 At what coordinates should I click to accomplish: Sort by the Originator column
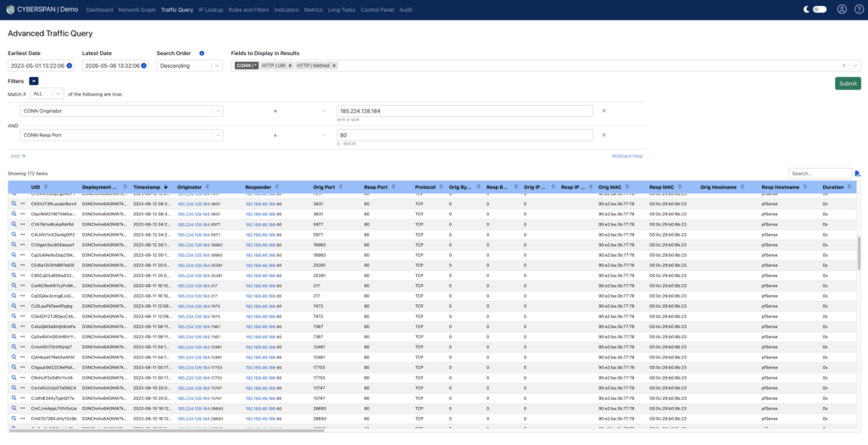tap(208, 187)
